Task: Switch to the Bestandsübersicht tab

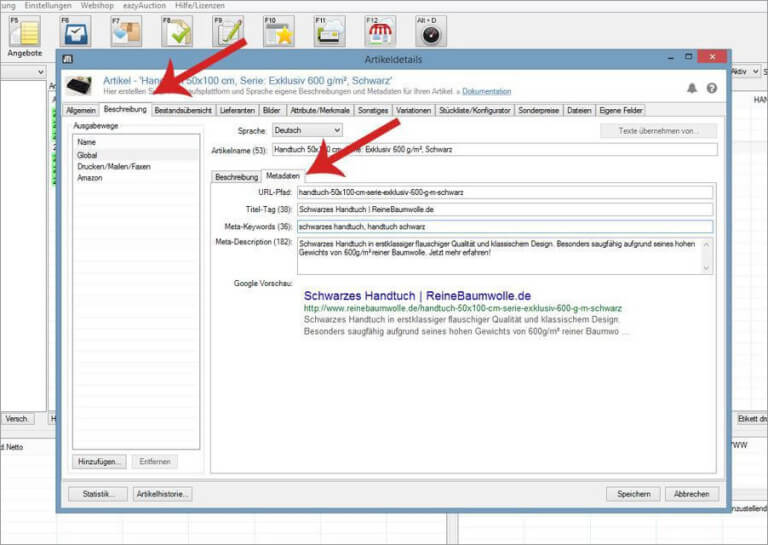Action: tap(182, 110)
